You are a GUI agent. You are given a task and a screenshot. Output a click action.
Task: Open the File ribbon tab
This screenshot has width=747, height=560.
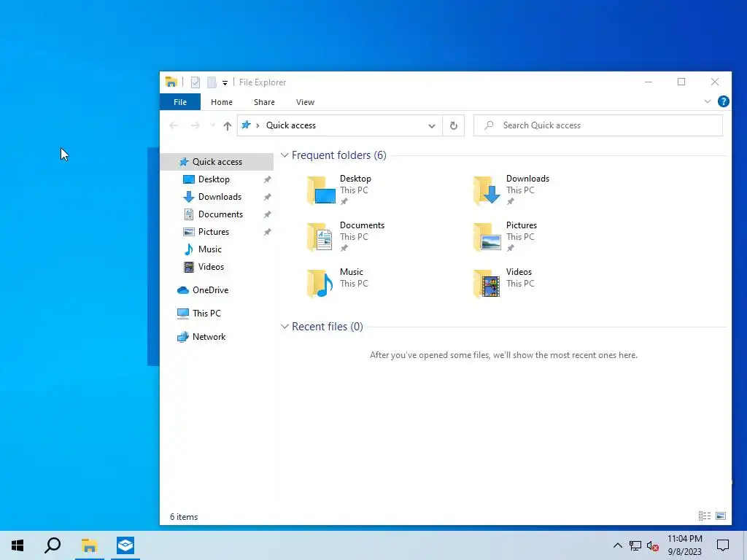point(180,102)
